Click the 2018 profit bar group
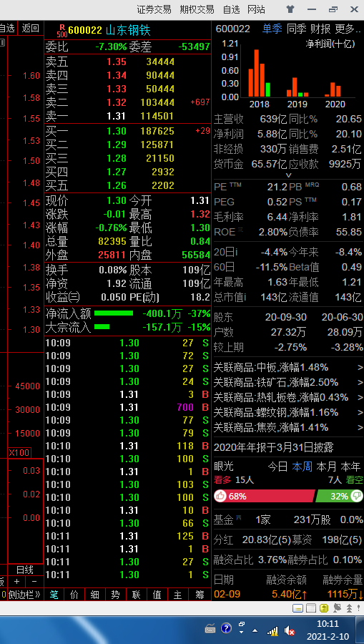The height and width of the screenshot is (644, 364). pyautogui.click(x=260, y=73)
